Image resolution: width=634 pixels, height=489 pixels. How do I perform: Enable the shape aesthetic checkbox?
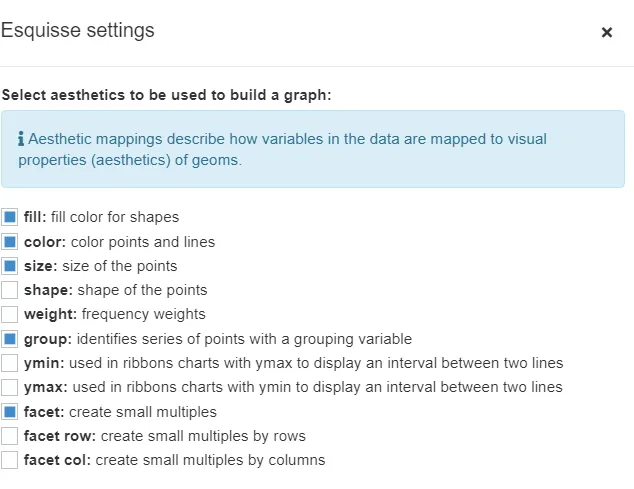(x=10, y=290)
